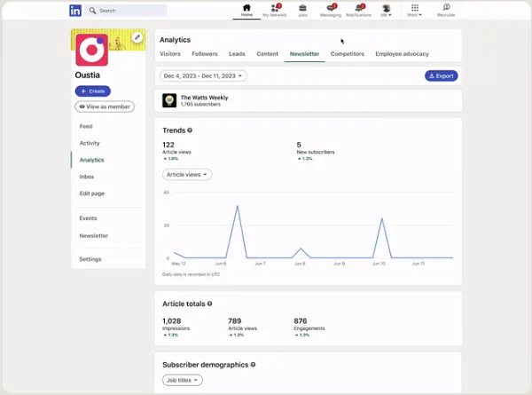The width and height of the screenshot is (532, 395).
Task: Click the 1,028 Impressions value
Action: (x=172, y=321)
